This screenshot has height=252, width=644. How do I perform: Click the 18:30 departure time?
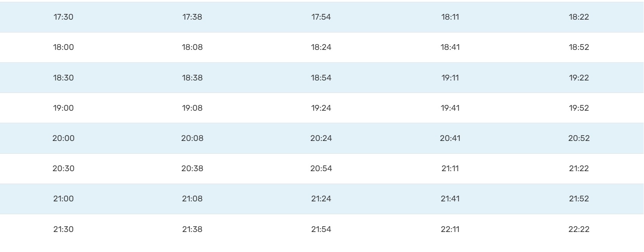coord(63,78)
